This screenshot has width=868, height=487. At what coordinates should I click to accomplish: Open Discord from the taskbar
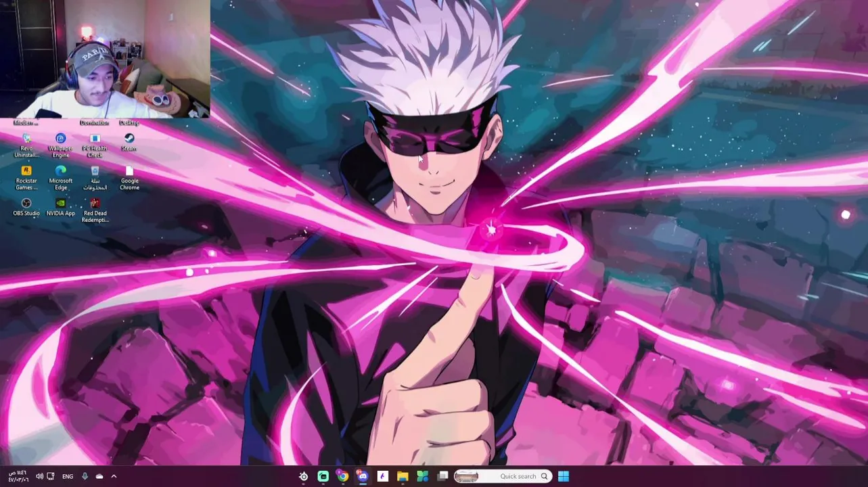363,476
